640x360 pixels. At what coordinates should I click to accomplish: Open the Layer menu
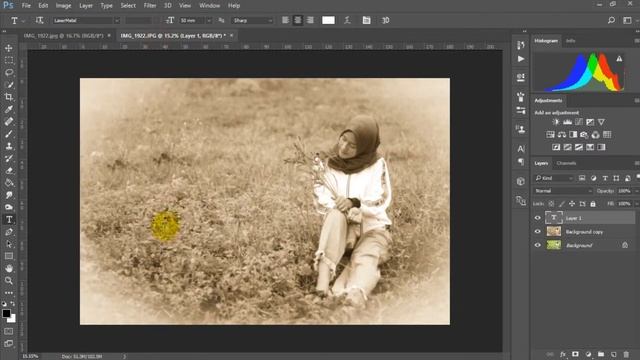[86, 6]
